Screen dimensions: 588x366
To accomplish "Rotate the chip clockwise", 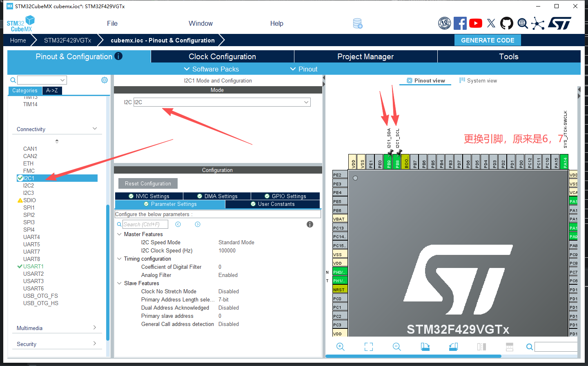I will pyautogui.click(x=425, y=347).
